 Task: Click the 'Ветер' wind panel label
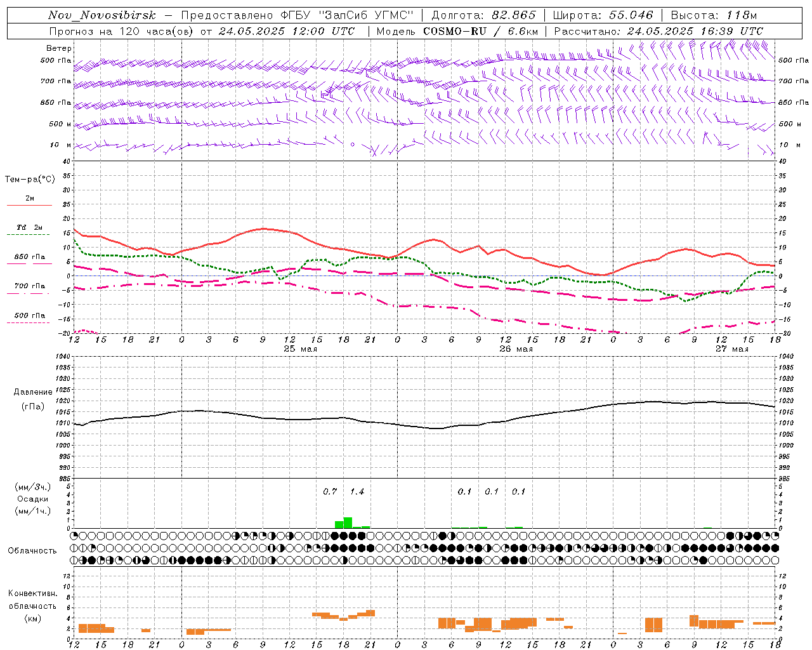[x=59, y=48]
